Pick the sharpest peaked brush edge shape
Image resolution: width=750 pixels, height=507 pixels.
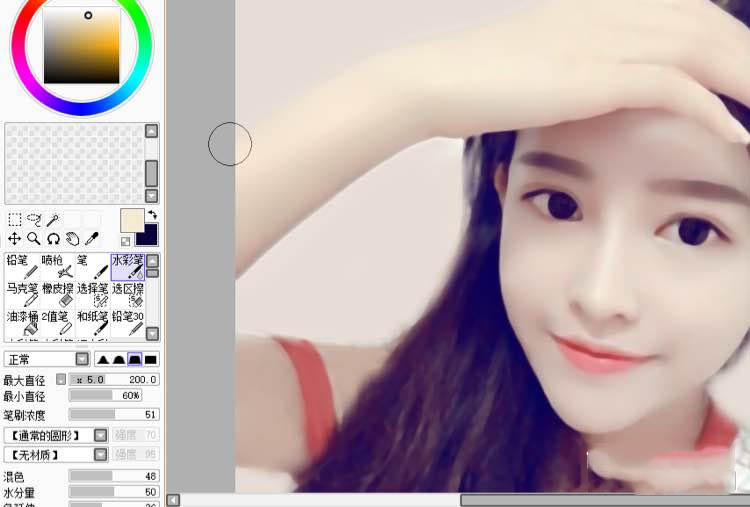pos(102,359)
